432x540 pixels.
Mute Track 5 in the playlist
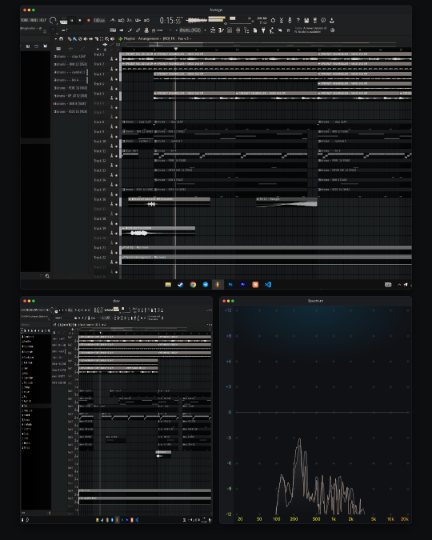116,98
